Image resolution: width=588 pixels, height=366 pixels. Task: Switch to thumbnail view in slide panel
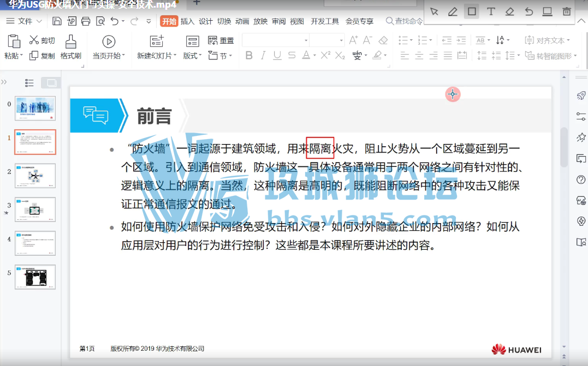(x=51, y=83)
